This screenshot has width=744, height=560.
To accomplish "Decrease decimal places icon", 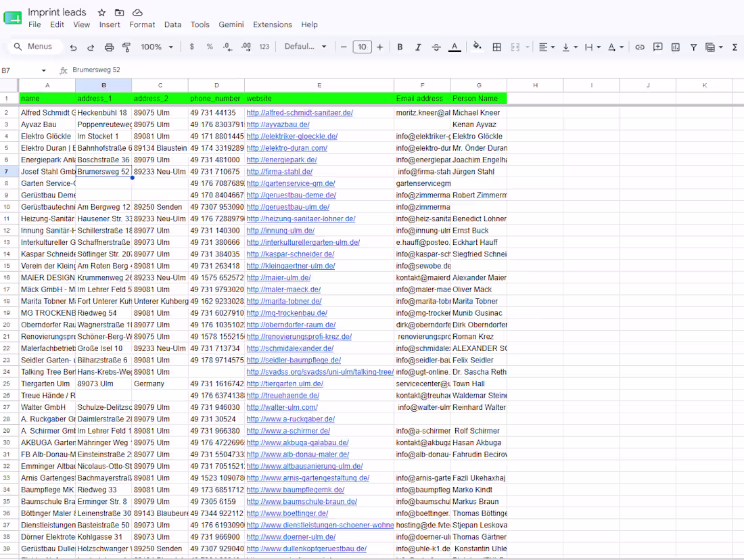I will [x=228, y=47].
